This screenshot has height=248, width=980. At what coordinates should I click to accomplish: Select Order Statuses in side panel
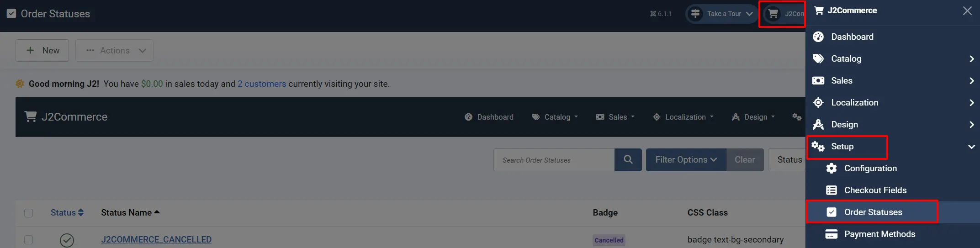[873, 212]
